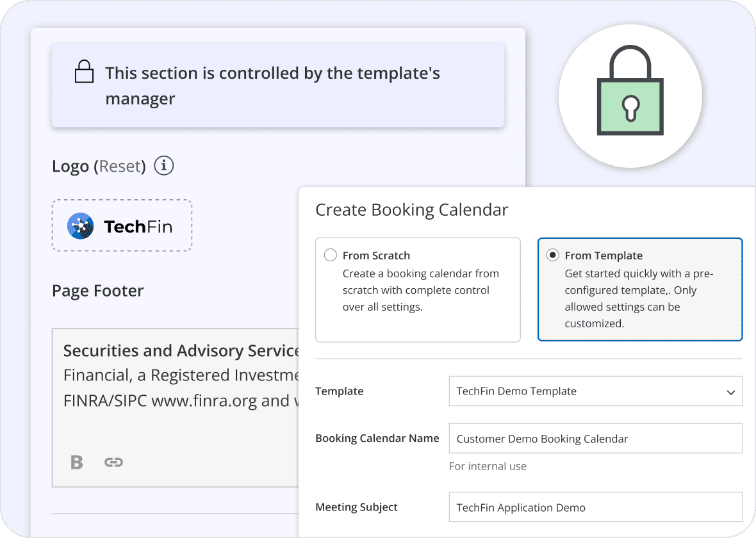Click the 'Create Booking Calendar' heading
This screenshot has height=538, width=756.
(412, 210)
